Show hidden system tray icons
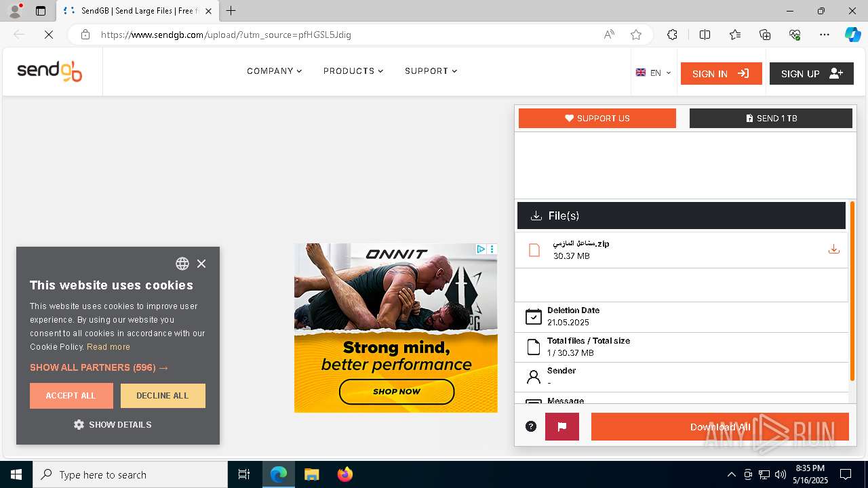Viewport: 868px width, 488px height. point(731,474)
